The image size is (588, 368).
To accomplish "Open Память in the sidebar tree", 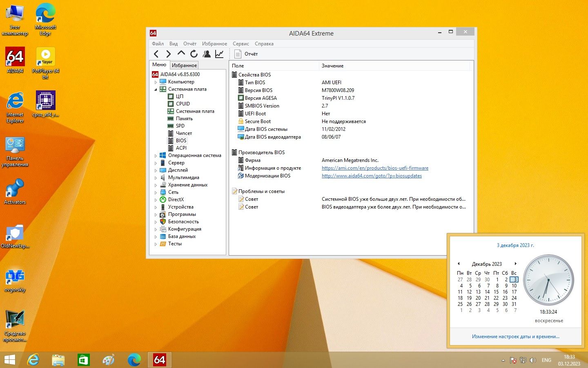I will (x=184, y=119).
